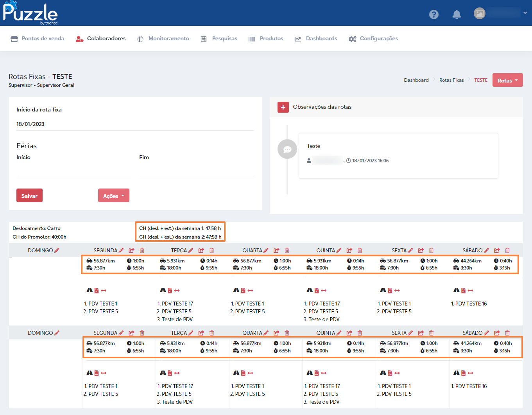Image resolution: width=532 pixels, height=415 pixels.
Task: Click the 'Deslocamento: Carro' text
Action: click(x=36, y=228)
